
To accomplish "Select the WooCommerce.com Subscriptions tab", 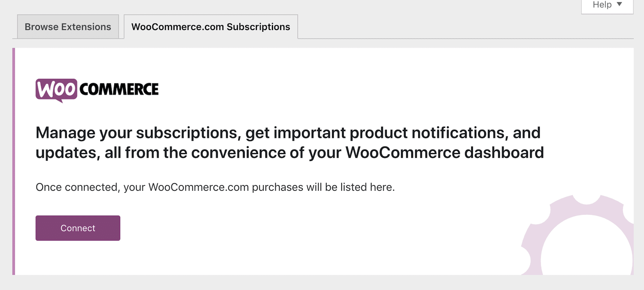I will click(210, 26).
